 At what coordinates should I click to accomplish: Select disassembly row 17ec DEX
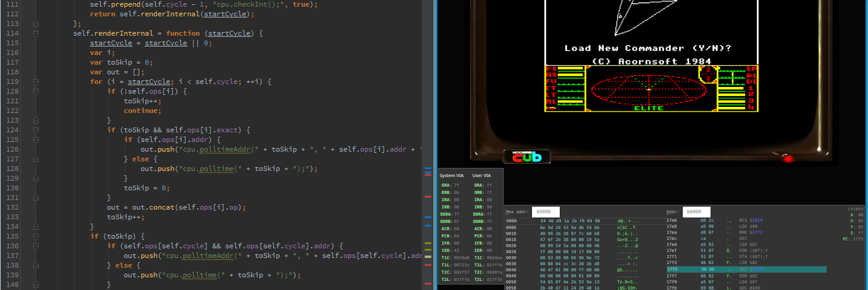[746, 239]
